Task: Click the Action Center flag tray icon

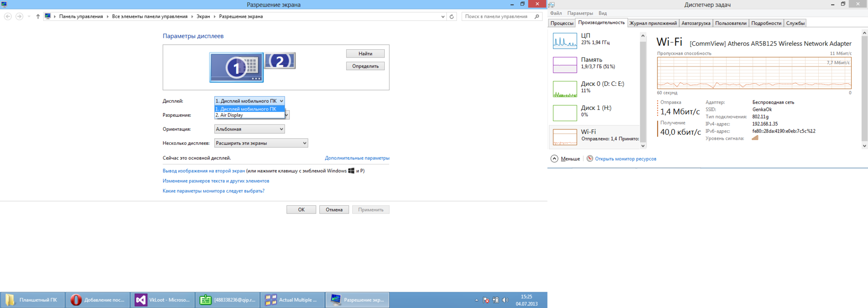Action: coord(486,300)
